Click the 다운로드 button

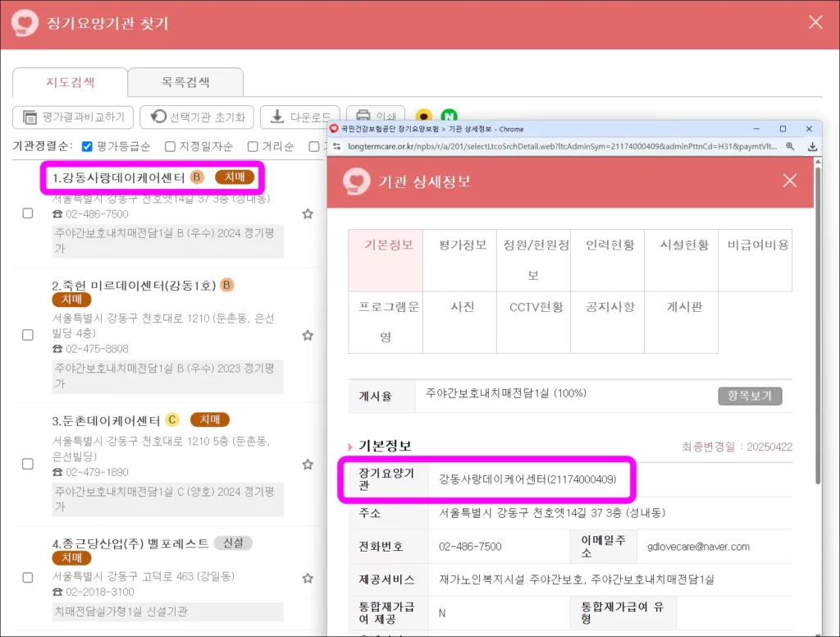300,117
